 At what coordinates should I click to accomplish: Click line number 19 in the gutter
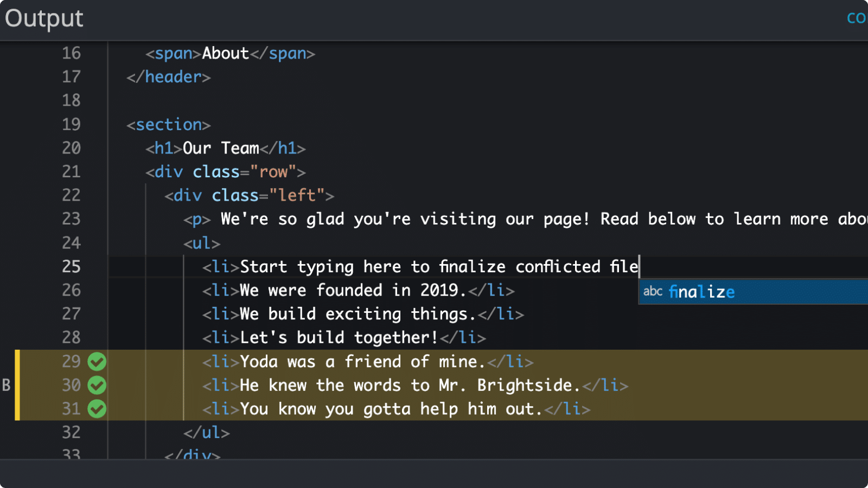pyautogui.click(x=71, y=125)
